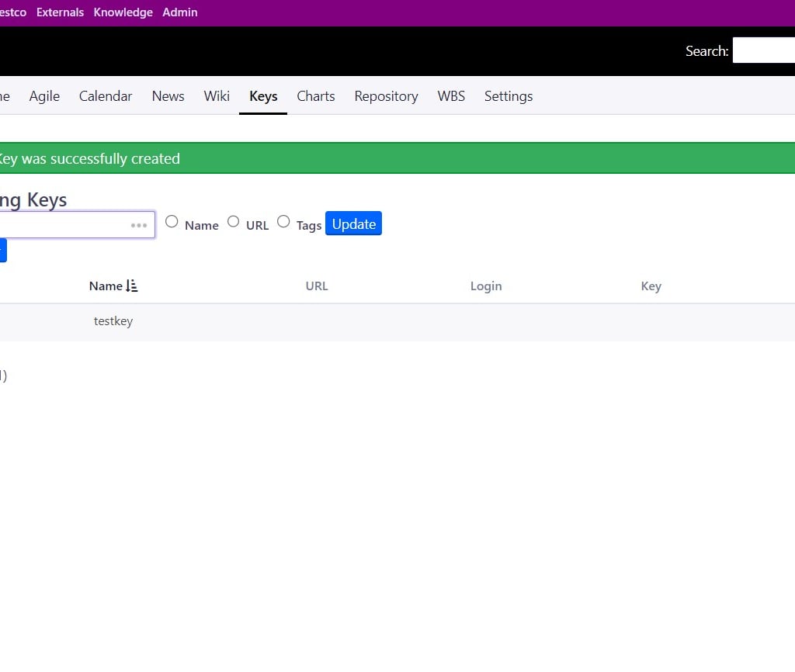Click the Search input box

(x=764, y=50)
